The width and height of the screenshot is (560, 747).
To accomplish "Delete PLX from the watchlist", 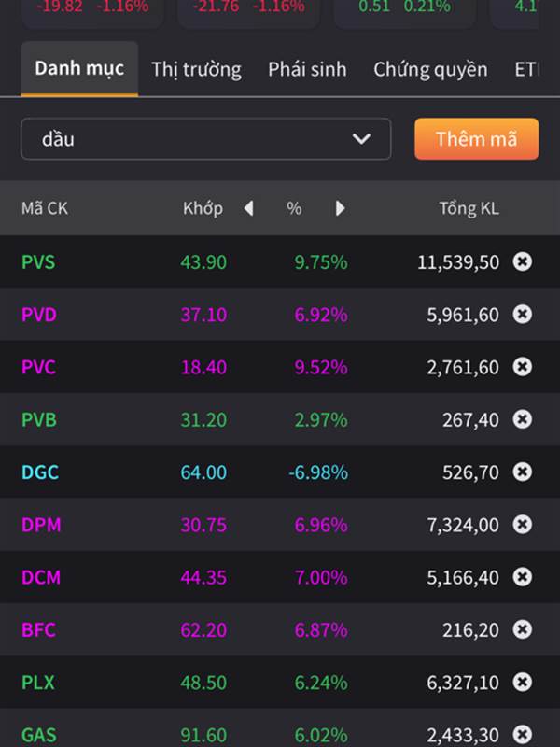I will pos(523,683).
